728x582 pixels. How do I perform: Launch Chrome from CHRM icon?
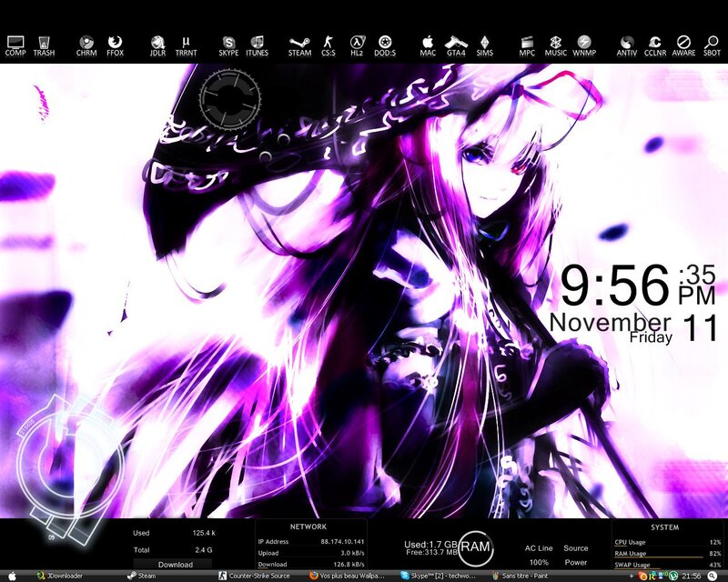click(x=86, y=46)
